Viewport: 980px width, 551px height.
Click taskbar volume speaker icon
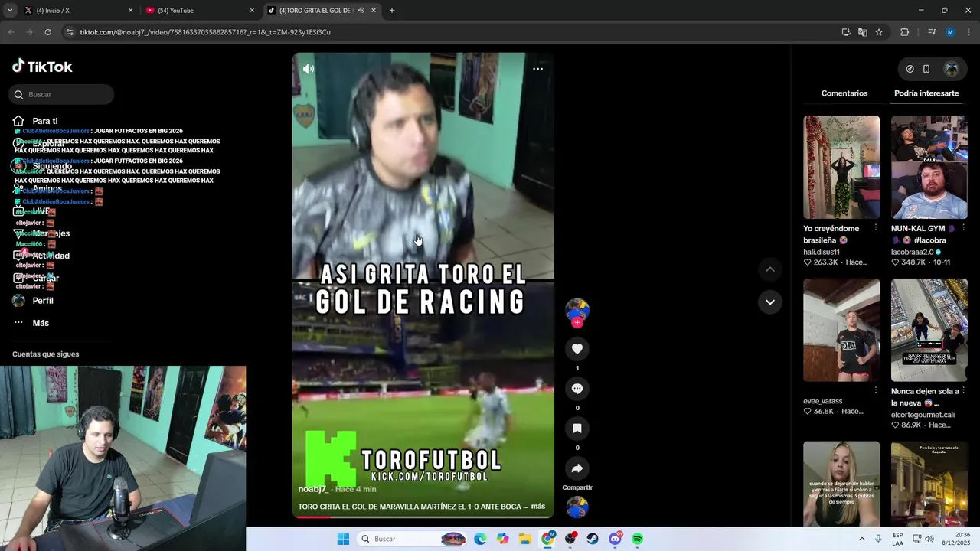[x=929, y=539]
